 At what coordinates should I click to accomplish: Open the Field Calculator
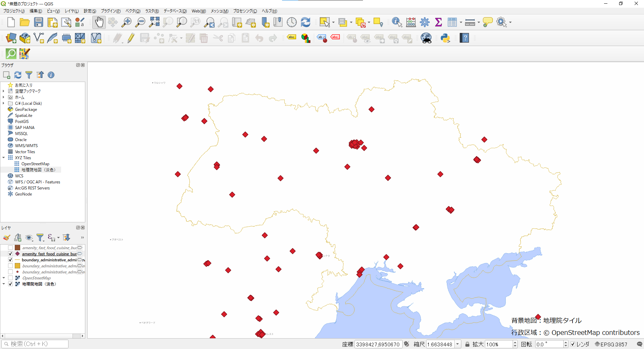click(410, 22)
